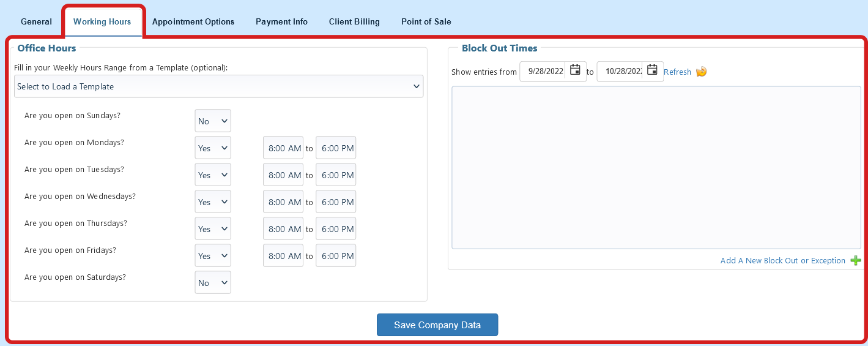Click the start date calendar icon
The width and height of the screenshot is (868, 346).
(x=575, y=70)
